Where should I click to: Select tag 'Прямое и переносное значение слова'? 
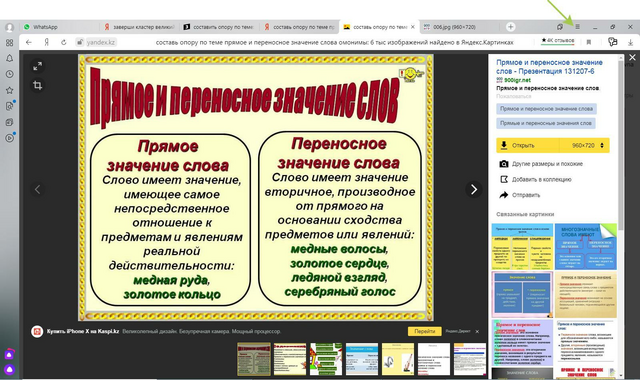546,109
